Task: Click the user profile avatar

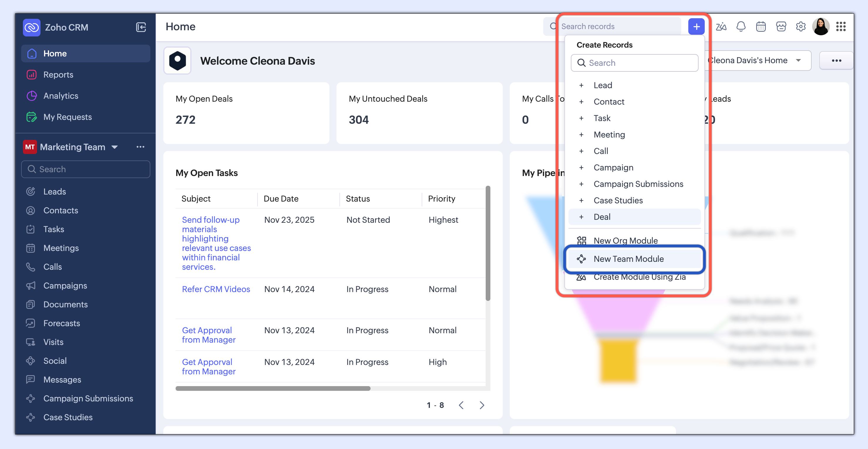Action: pyautogui.click(x=820, y=27)
